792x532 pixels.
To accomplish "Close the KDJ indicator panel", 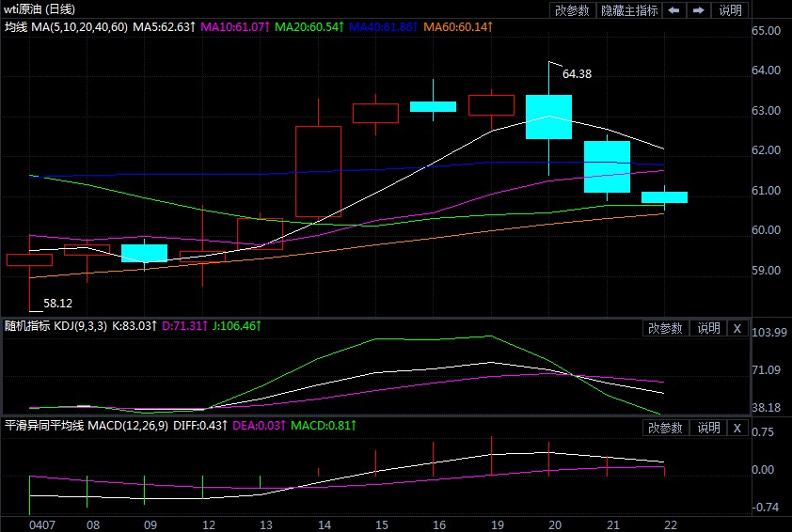I will (737, 328).
